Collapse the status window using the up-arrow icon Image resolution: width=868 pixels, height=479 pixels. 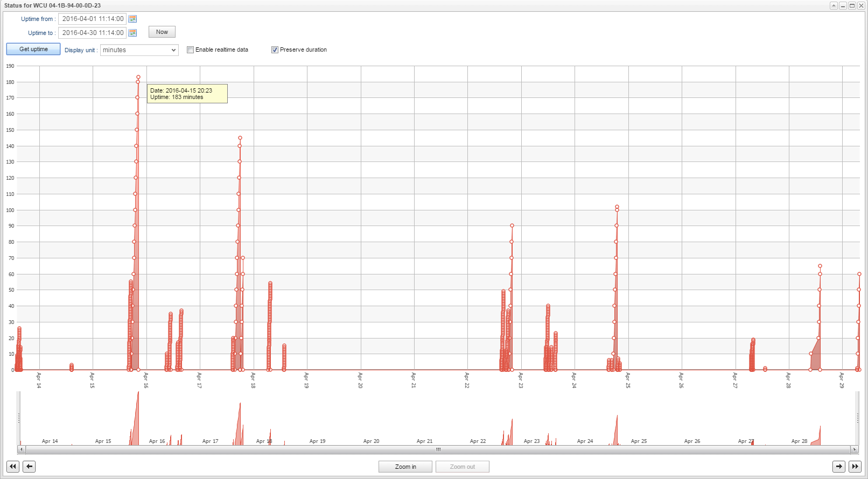[x=834, y=5]
